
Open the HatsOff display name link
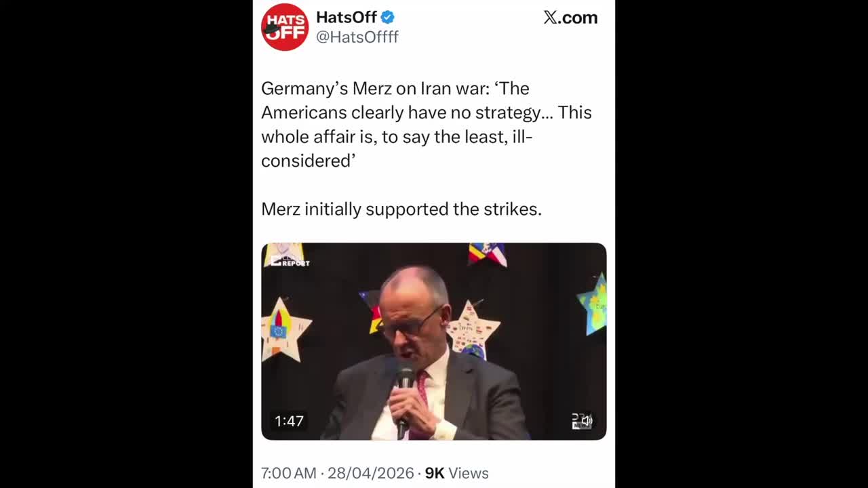[347, 17]
